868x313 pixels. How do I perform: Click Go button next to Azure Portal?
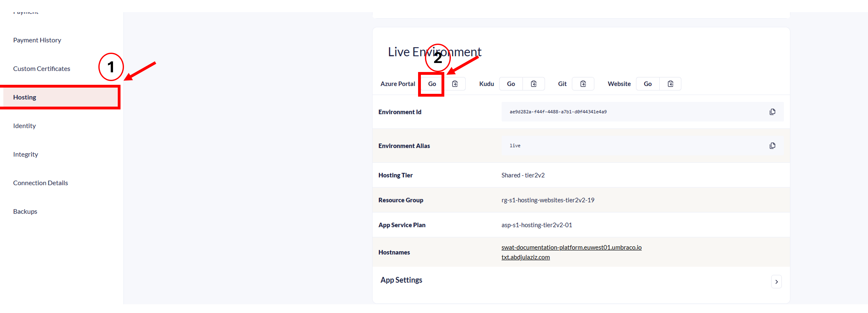[x=432, y=84]
